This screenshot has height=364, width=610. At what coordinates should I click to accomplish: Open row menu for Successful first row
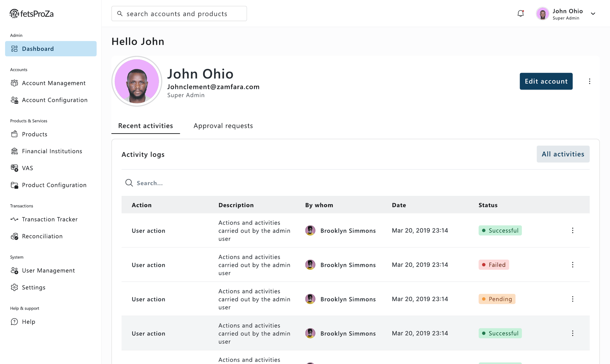click(573, 230)
